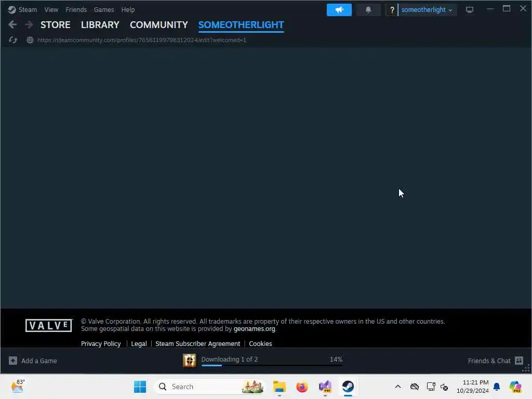Click the VALVE logo in footer
The image size is (532, 399).
(48, 325)
